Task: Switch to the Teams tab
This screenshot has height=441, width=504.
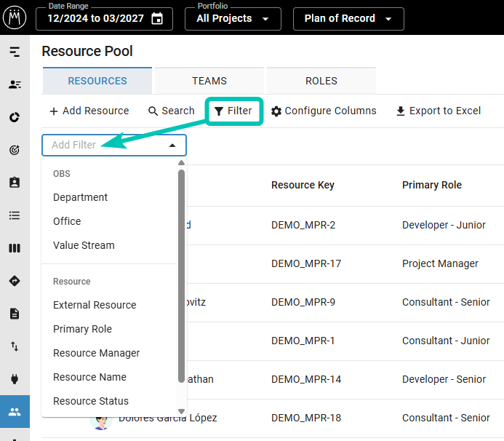Action: coord(209,81)
